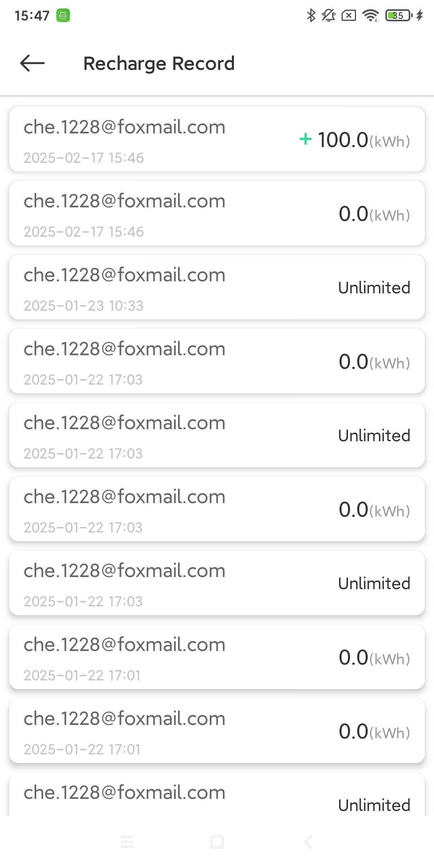Image resolution: width=434 pixels, height=868 pixels.
Task: Tap the Bluetooth status icon
Action: coord(311,16)
